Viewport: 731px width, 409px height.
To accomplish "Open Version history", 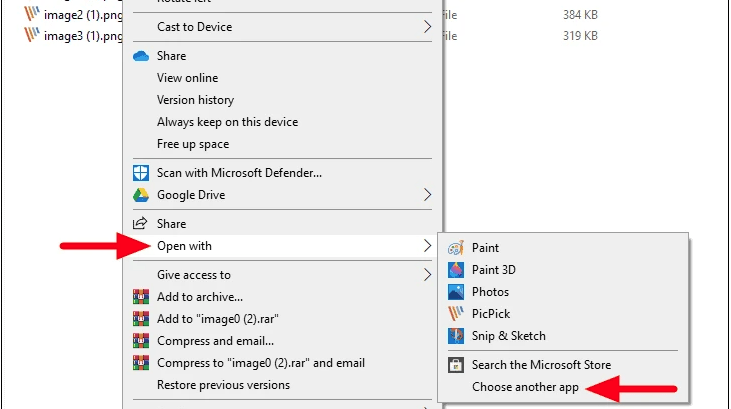I will pyautogui.click(x=283, y=100).
